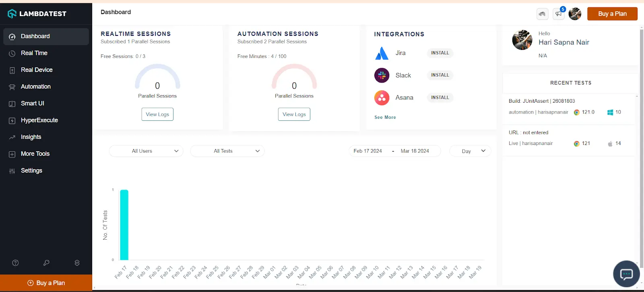Viewport: 644px width, 292px height.
Task: Click the hexagon icon at sidebar bottom
Action: (77, 263)
